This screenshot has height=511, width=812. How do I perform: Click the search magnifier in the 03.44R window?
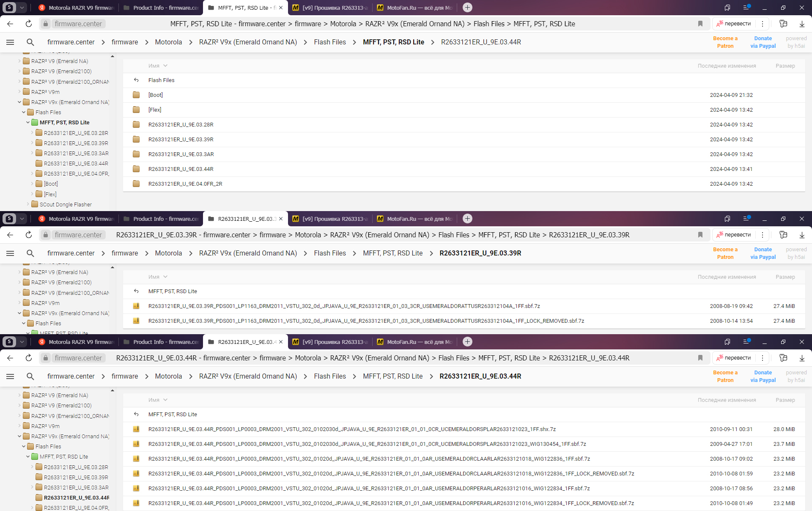[30, 376]
